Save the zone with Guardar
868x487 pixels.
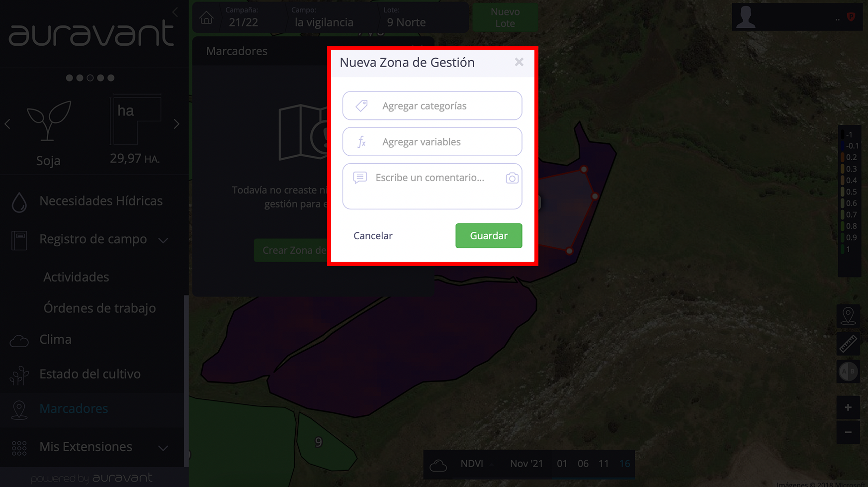pos(489,236)
